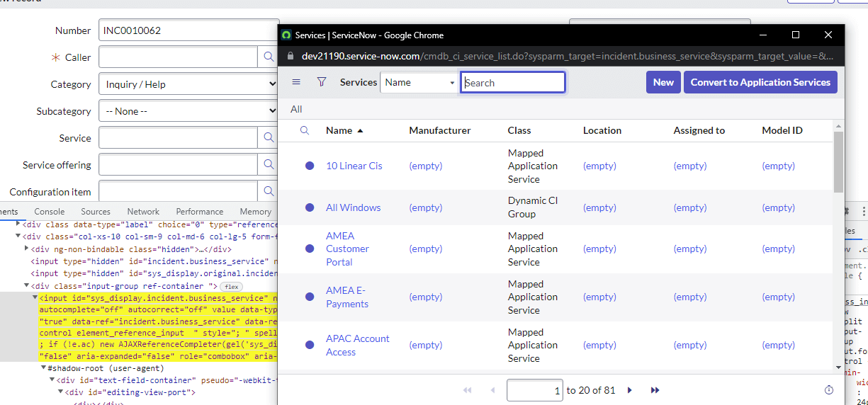Sort by the Model ID column header
The width and height of the screenshot is (868, 405).
pyautogui.click(x=782, y=130)
